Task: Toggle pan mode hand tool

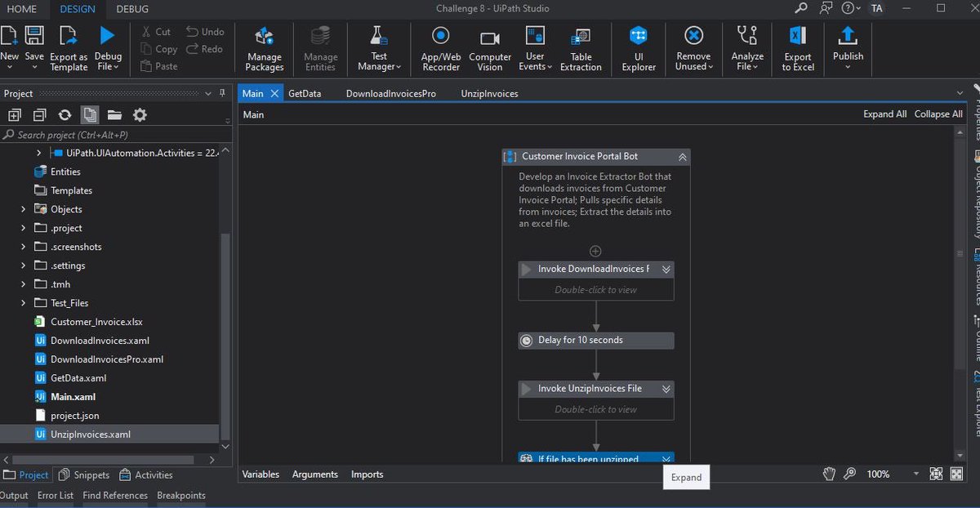Action: pos(829,474)
